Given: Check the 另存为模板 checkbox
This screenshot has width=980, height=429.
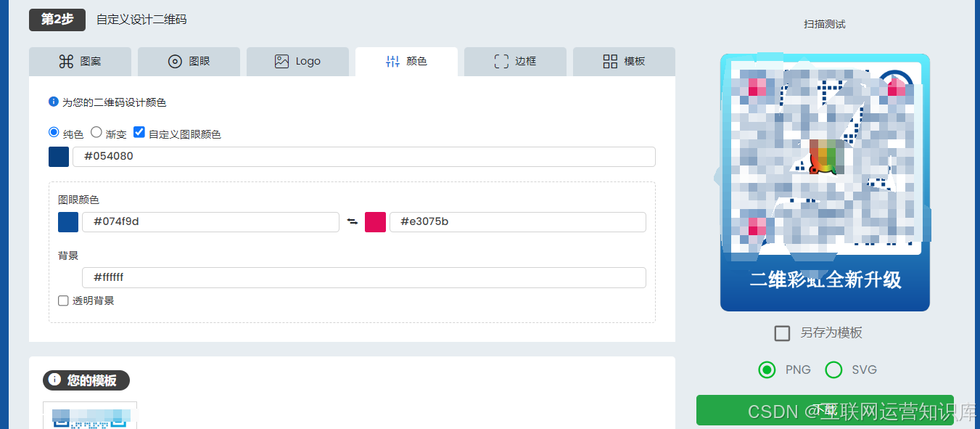Looking at the screenshot, I should (782, 333).
